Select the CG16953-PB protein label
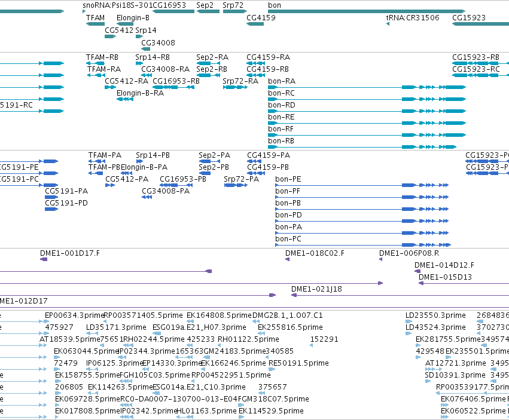509x420 pixels. (x=183, y=179)
